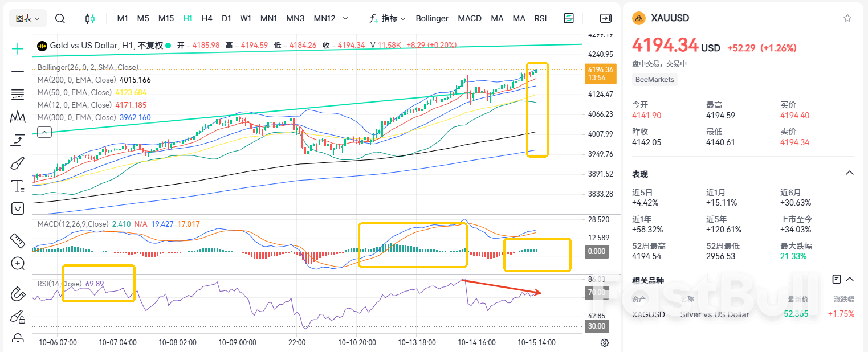Collapse the 表现 performance section
868x352 pixels.
point(849,173)
